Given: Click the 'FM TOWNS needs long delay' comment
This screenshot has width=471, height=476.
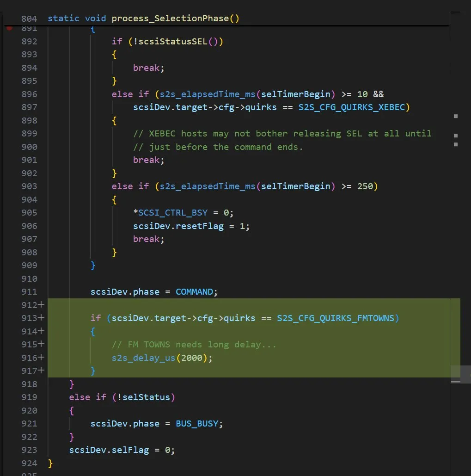Looking at the screenshot, I should coord(194,345).
